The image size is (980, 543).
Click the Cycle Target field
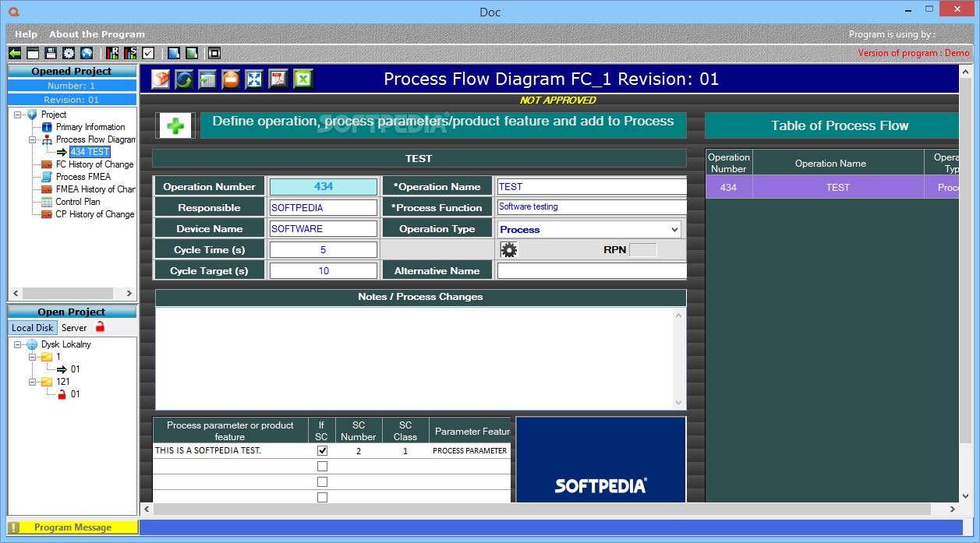(x=324, y=271)
